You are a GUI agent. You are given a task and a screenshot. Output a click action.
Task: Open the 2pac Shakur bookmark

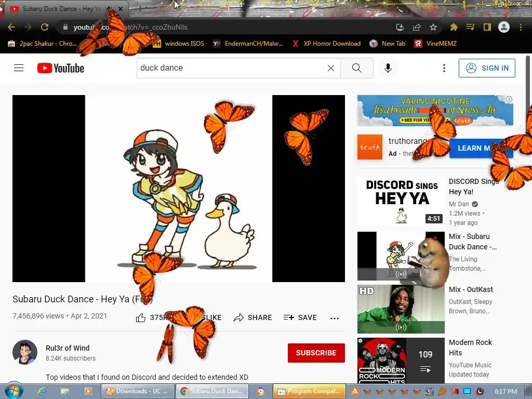[x=43, y=44]
